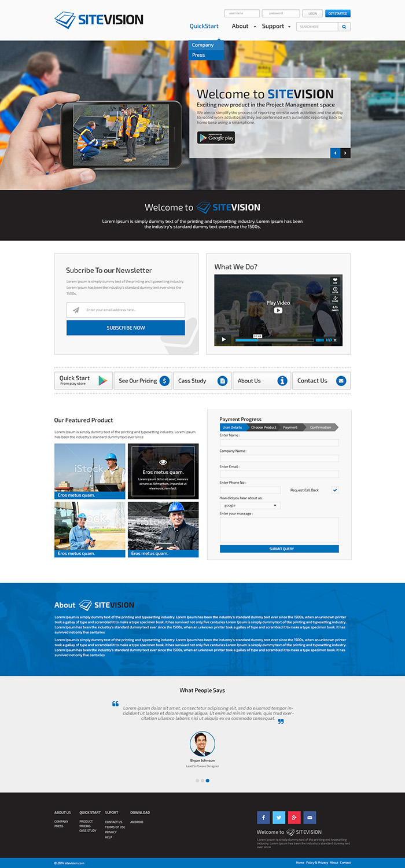Click the eye icon on featured product overlay
Screen dimensions: 405x868
[163, 462]
